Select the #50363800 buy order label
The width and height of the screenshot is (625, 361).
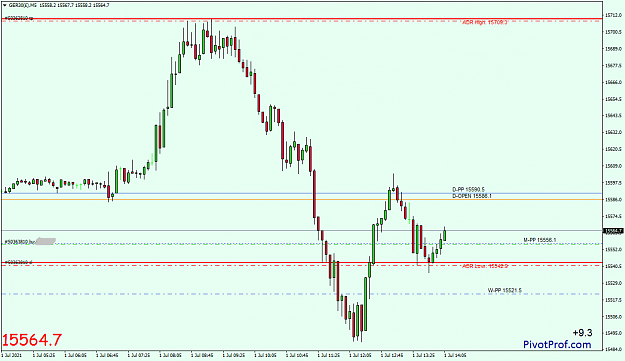click(x=20, y=241)
